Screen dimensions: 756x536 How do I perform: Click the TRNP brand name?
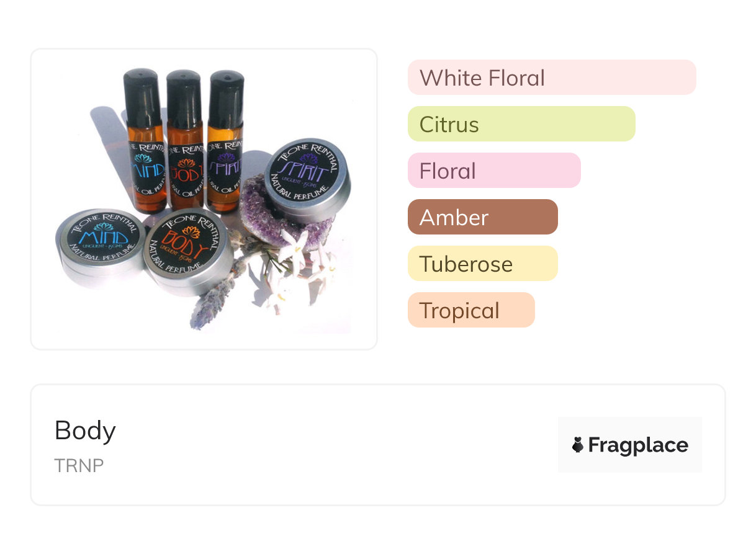79,466
